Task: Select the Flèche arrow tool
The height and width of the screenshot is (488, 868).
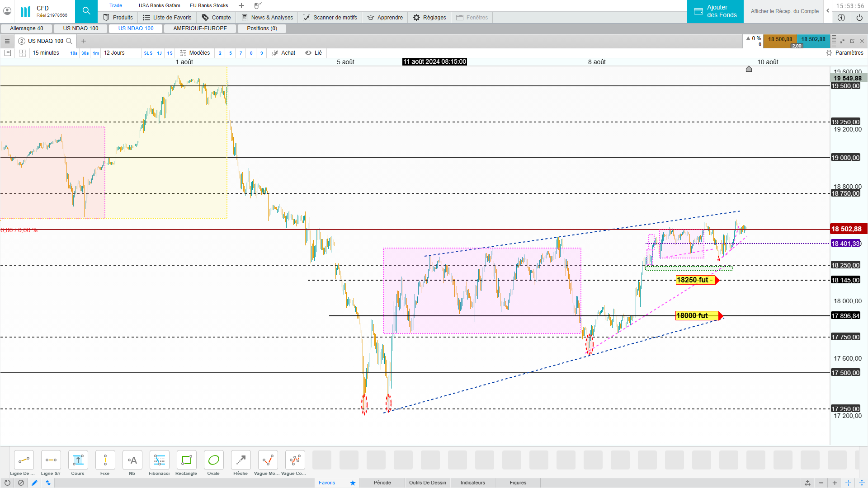Action: (x=241, y=460)
